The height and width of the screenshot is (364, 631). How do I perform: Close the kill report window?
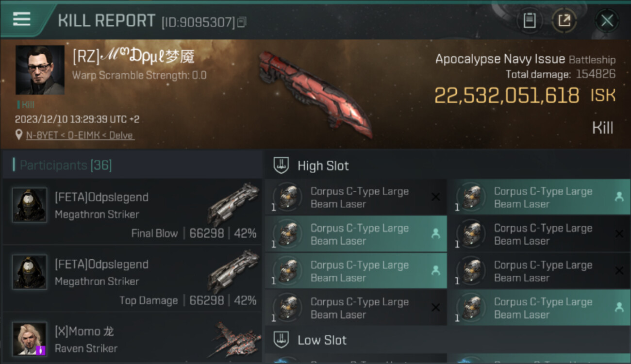(607, 20)
